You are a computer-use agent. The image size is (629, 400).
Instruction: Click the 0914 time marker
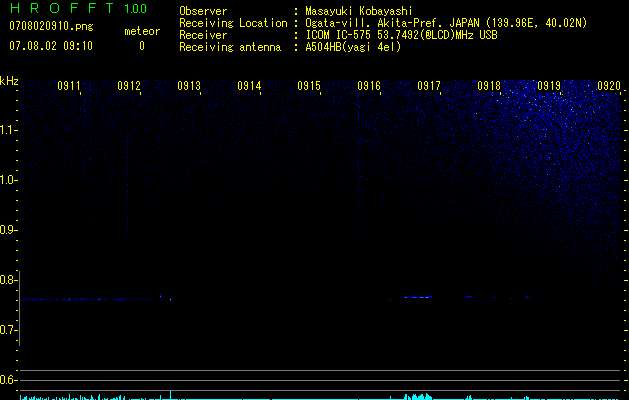click(x=249, y=86)
